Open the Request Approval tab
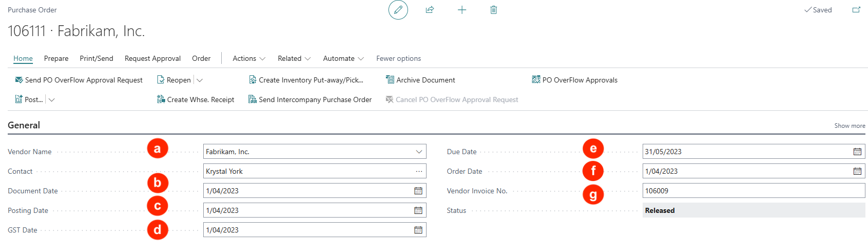 (152, 58)
